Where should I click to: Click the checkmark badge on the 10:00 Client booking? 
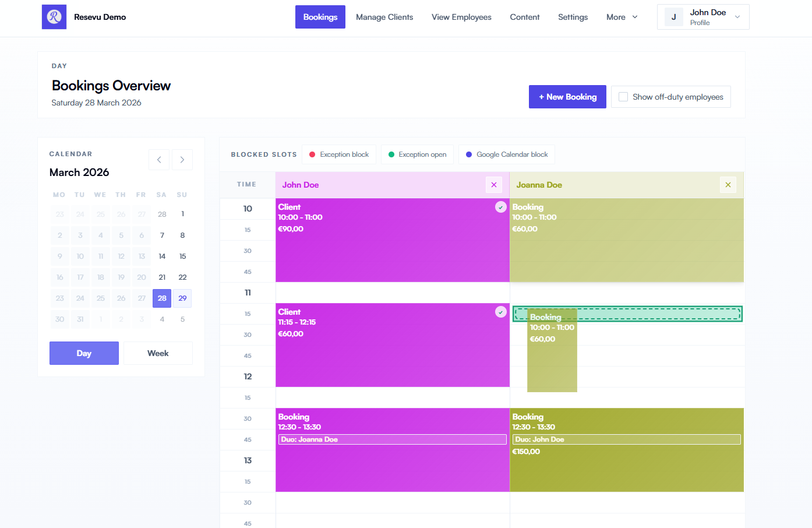coord(500,207)
